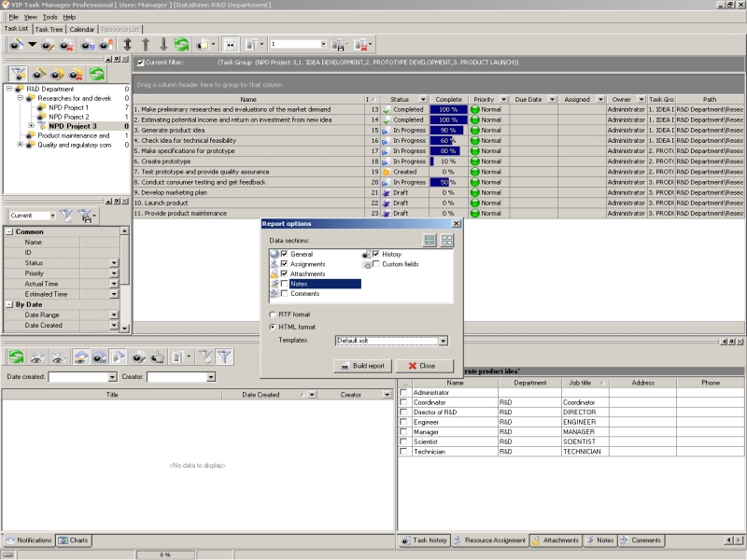This screenshot has height=560, width=747.
Task: Click the funnel filter icon in tree panel
Action: tap(18, 74)
